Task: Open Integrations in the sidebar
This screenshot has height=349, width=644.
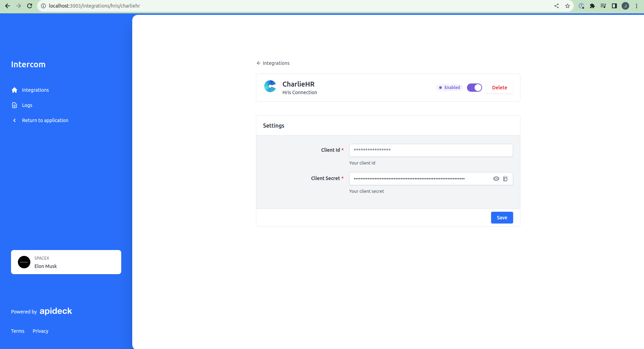Action: coord(35,90)
